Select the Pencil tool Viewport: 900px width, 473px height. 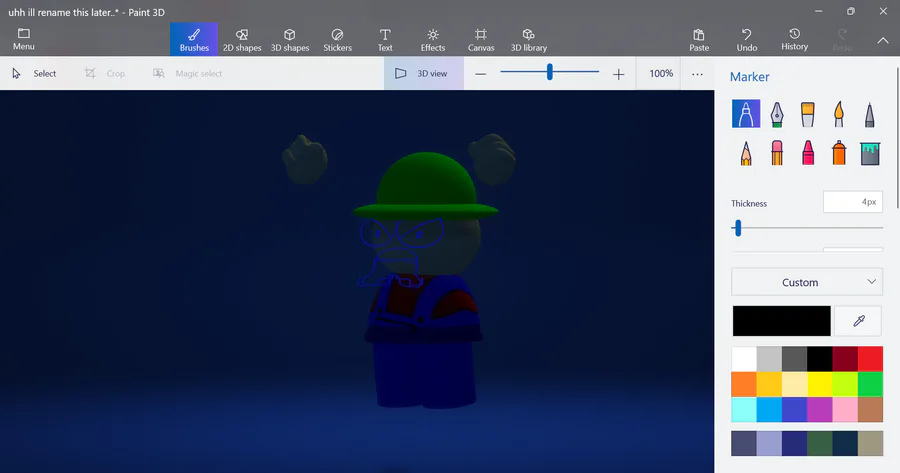(746, 153)
